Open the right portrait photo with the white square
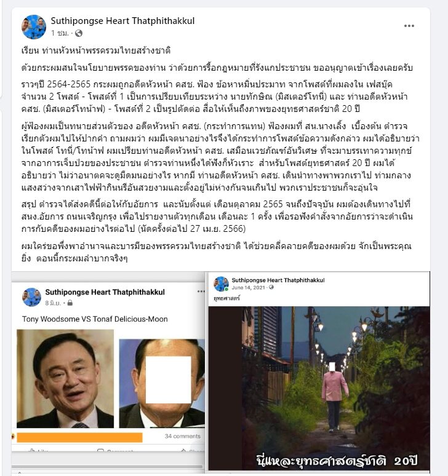Screen dimensions: 448x476 tap(162, 383)
